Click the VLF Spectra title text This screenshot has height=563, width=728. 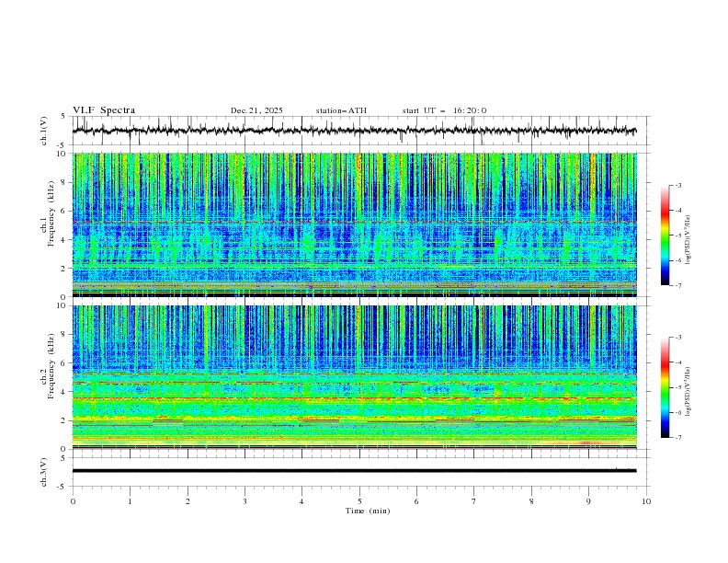pyautogui.click(x=104, y=110)
